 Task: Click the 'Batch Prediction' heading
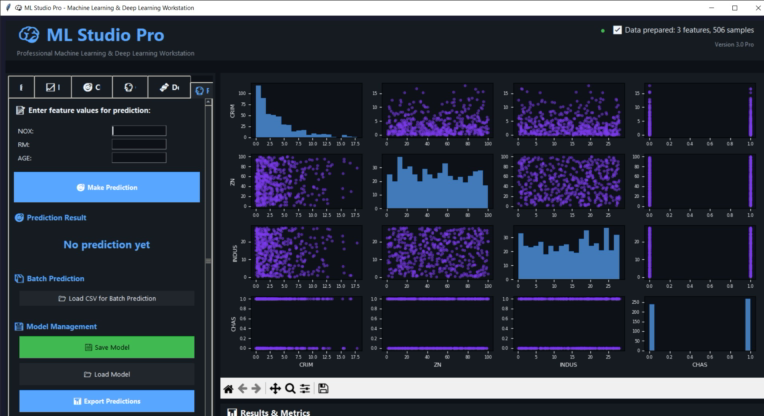(x=56, y=279)
